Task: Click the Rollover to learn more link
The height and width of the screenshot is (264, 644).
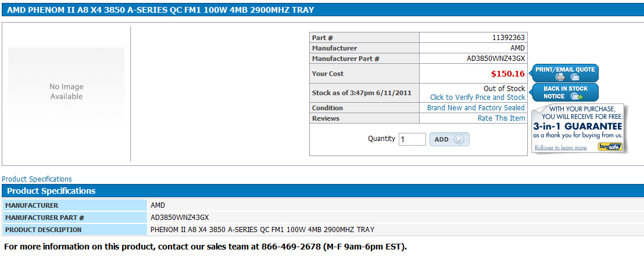Action: coord(561,147)
